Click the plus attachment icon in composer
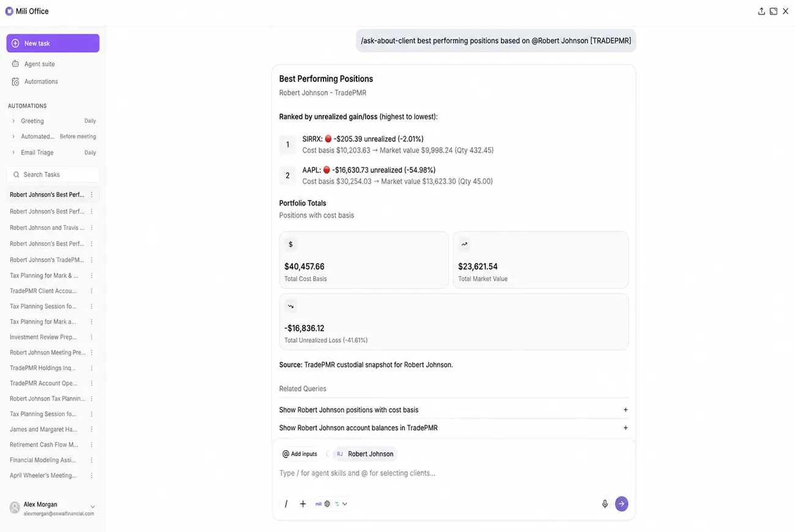Screen dimensions: 795x532 pyautogui.click(x=303, y=504)
